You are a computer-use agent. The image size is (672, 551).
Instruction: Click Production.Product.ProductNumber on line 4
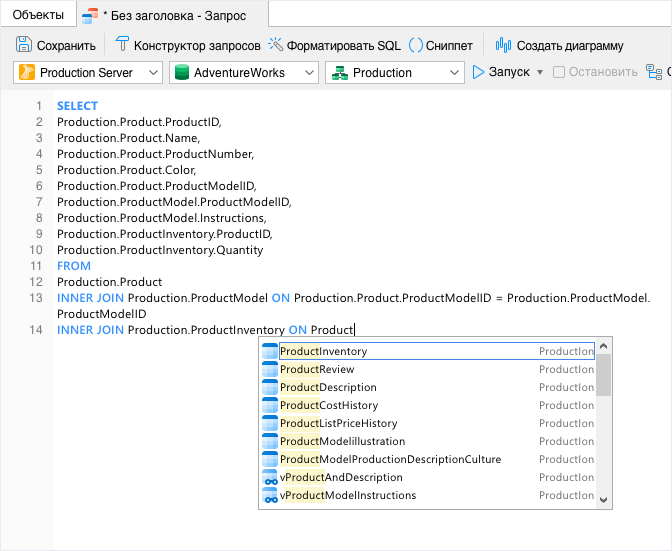156,154
